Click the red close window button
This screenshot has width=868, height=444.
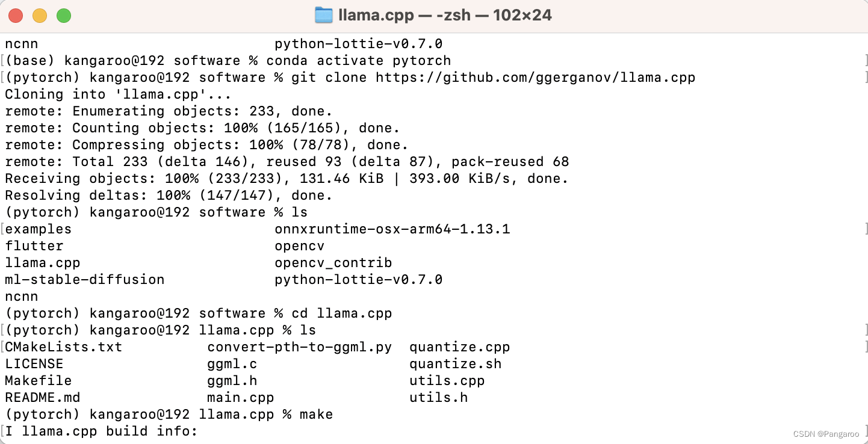tap(16, 16)
